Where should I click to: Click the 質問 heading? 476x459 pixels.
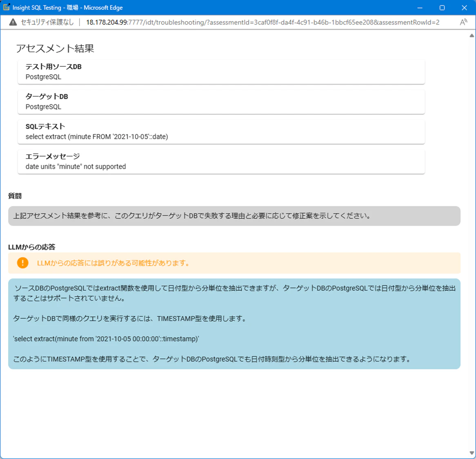click(x=15, y=196)
